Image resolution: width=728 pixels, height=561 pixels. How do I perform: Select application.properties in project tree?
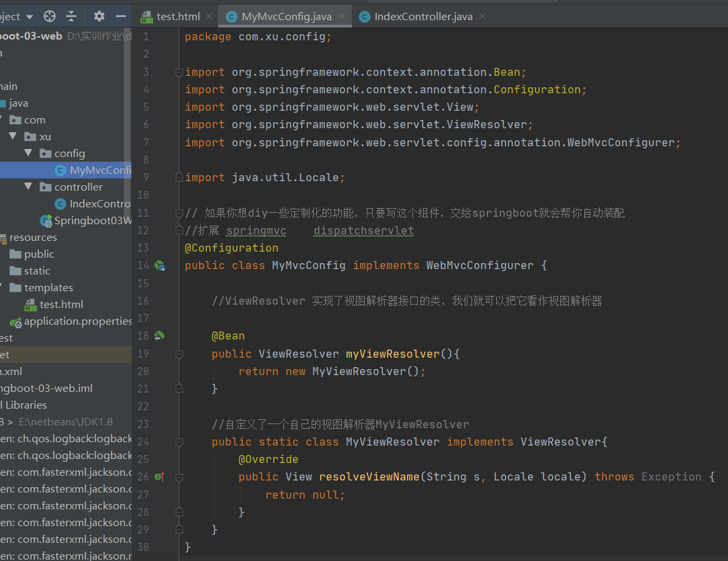77,321
